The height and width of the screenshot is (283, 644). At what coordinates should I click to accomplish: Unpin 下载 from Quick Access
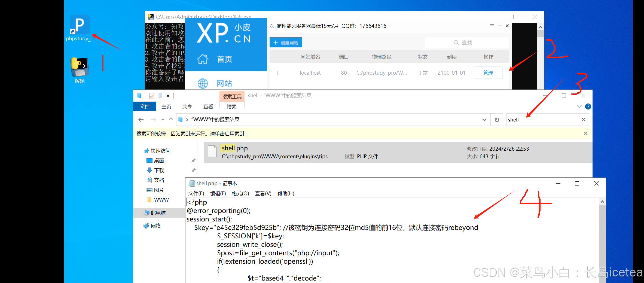(193, 170)
